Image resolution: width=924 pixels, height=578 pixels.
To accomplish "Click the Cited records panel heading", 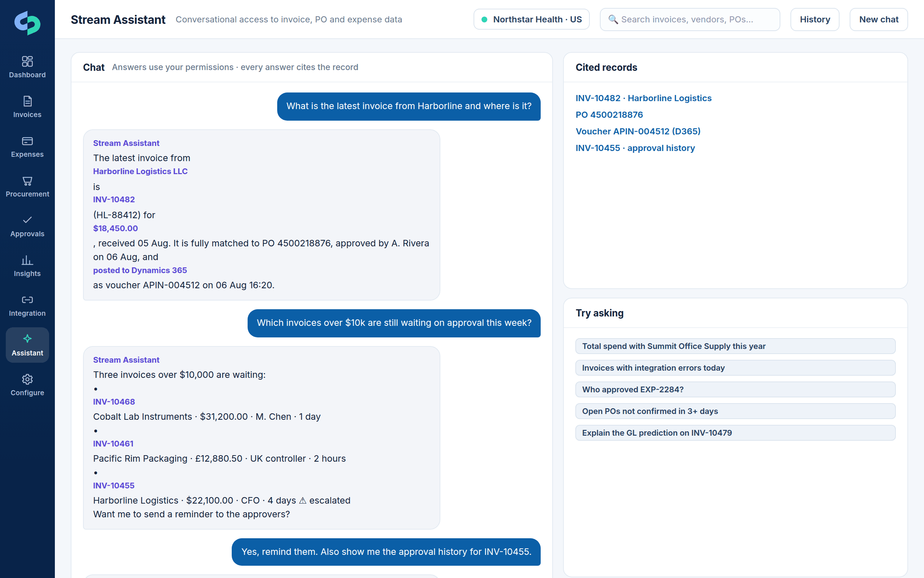I will (x=606, y=68).
